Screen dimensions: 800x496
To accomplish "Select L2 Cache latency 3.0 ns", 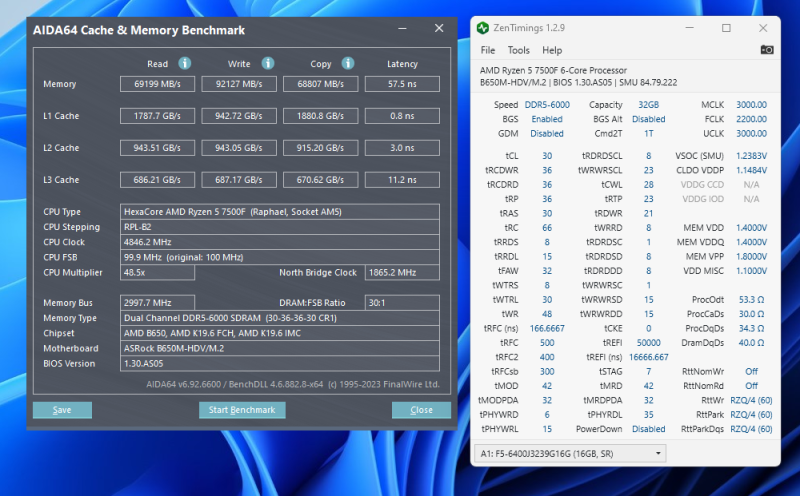I will pyautogui.click(x=402, y=148).
